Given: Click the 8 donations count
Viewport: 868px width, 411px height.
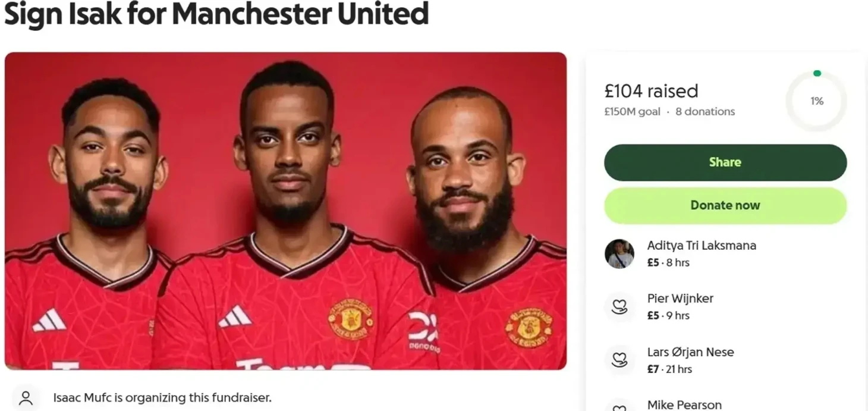Looking at the screenshot, I should click(705, 111).
